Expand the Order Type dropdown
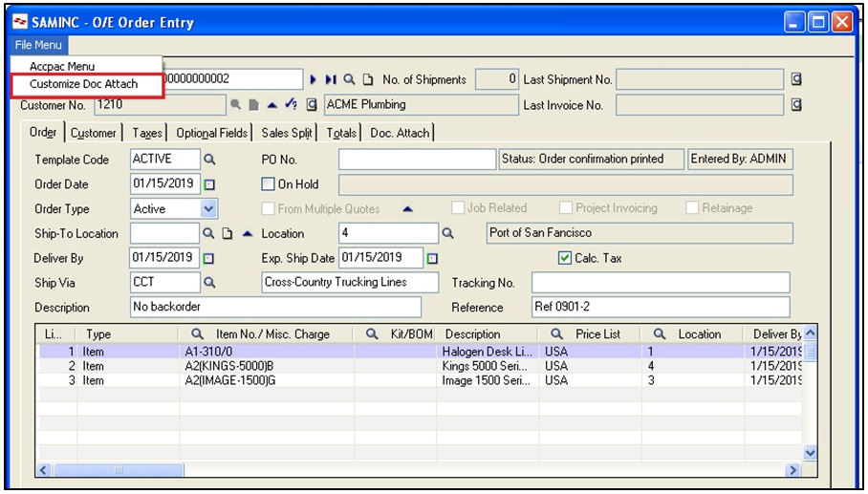Viewport: 868px width, 494px height. pyautogui.click(x=208, y=208)
